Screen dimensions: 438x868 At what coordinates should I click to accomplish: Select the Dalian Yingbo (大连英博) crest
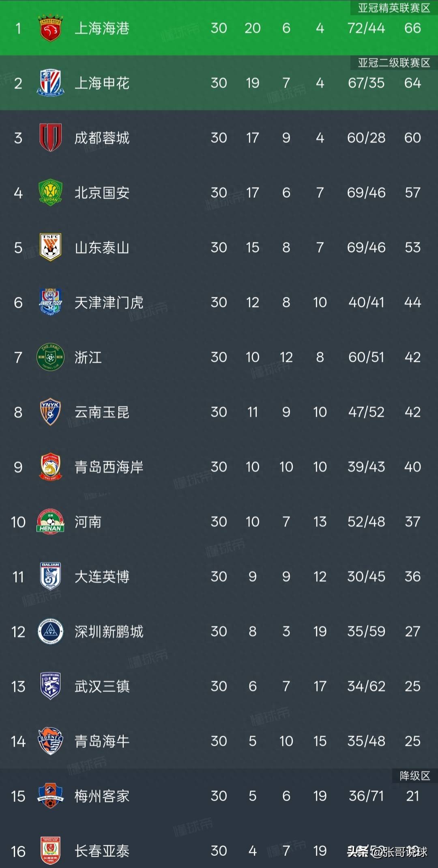pyautogui.click(x=50, y=576)
